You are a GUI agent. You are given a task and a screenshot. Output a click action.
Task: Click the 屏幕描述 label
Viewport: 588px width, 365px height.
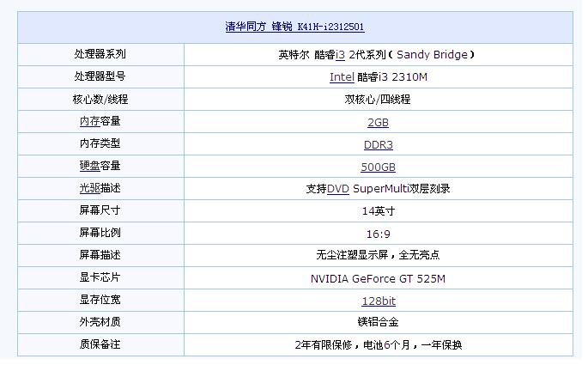coord(100,255)
